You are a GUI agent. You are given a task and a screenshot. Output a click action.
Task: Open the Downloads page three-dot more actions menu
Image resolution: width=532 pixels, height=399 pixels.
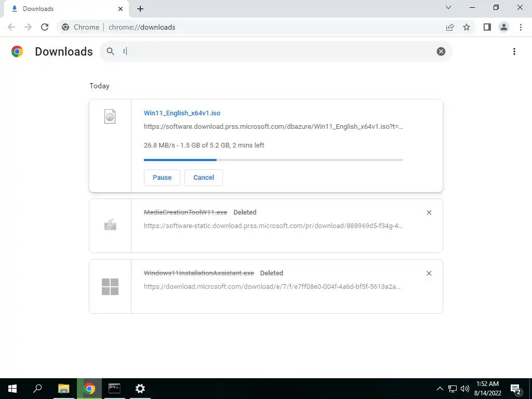tap(514, 51)
